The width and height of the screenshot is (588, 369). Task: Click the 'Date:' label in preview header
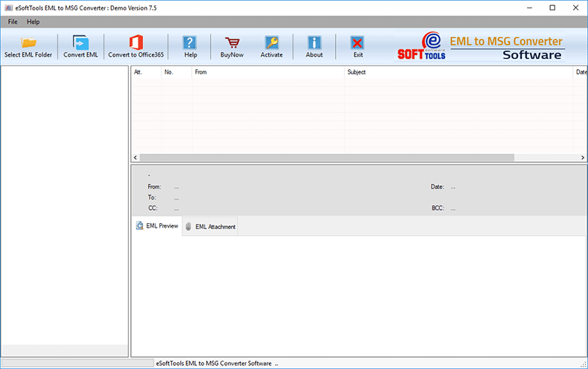tap(437, 187)
